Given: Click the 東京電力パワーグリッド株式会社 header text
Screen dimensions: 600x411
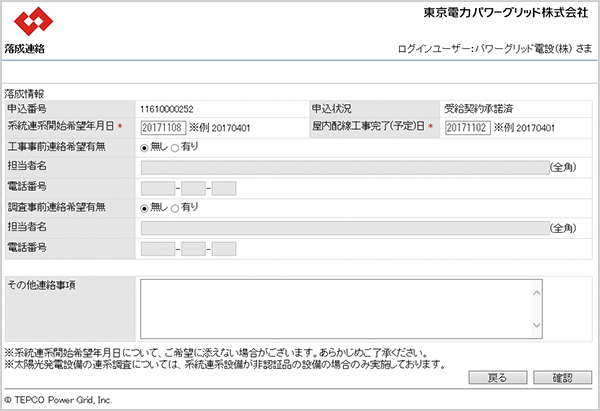Looking at the screenshot, I should pos(506,13).
